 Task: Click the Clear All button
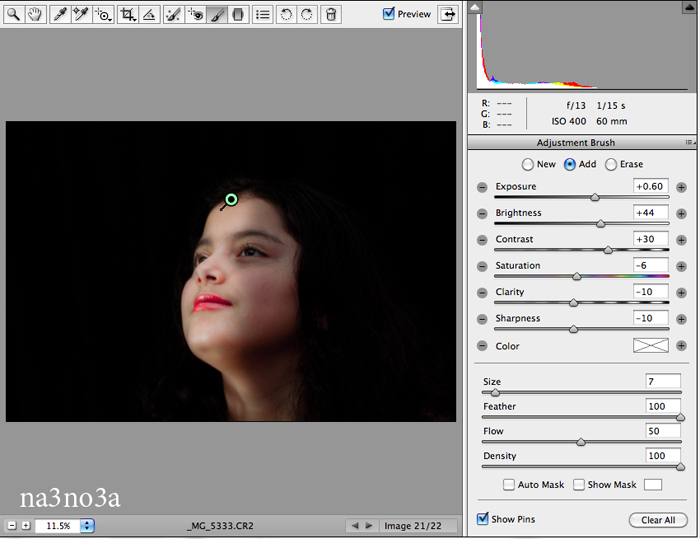pos(657,520)
